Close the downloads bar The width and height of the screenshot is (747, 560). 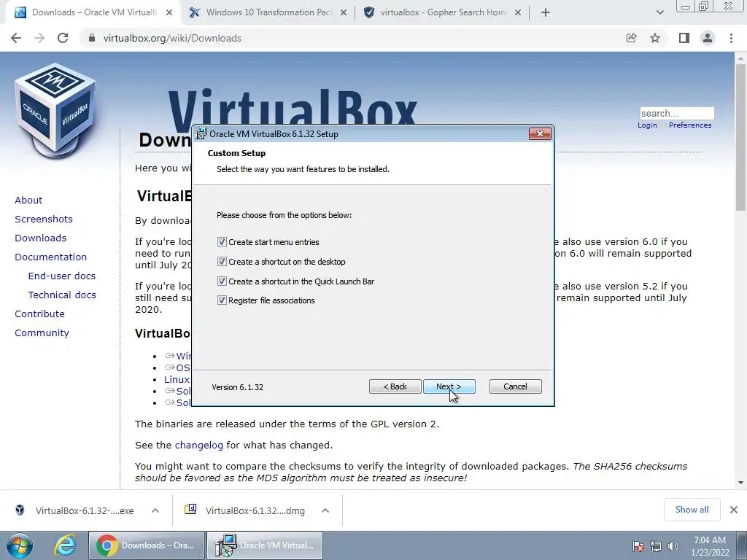pos(734,510)
